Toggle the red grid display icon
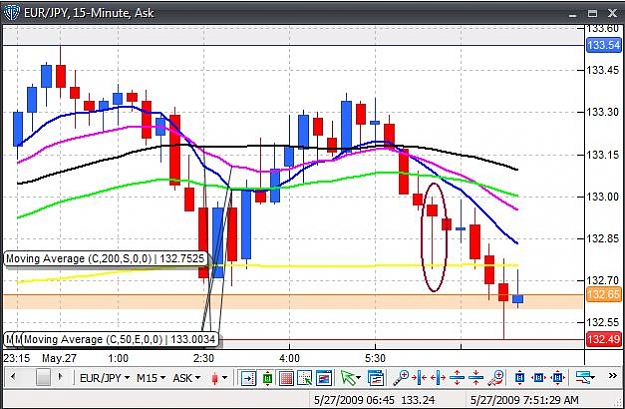 [x=287, y=378]
